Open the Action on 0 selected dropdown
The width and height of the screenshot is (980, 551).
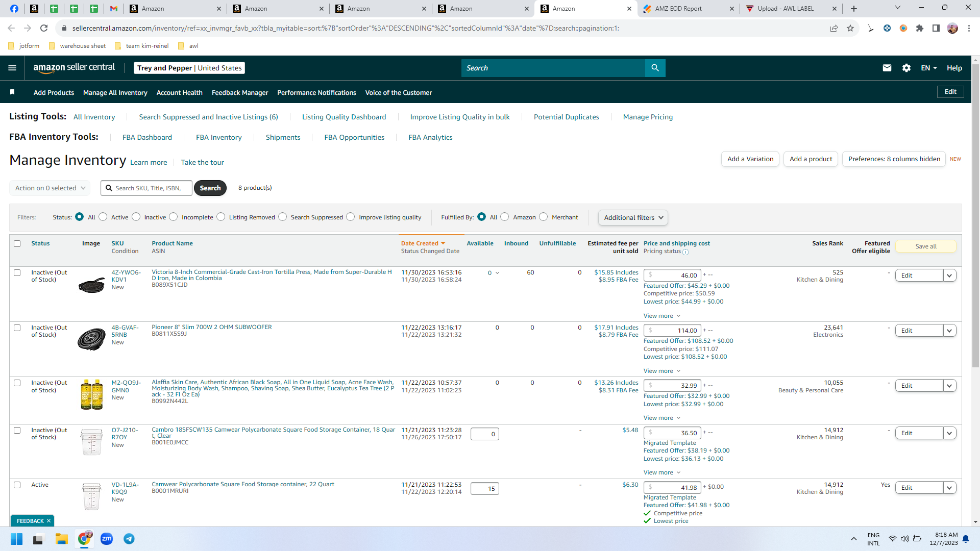pos(50,188)
